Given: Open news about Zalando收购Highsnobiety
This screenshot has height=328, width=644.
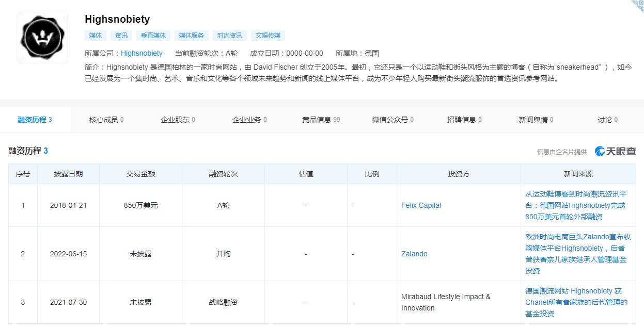Looking at the screenshot, I should point(578,254).
